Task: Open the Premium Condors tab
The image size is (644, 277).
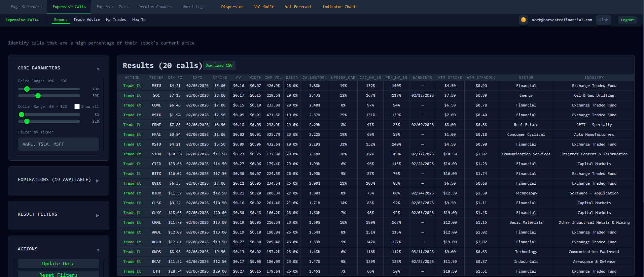Action: 155,7
